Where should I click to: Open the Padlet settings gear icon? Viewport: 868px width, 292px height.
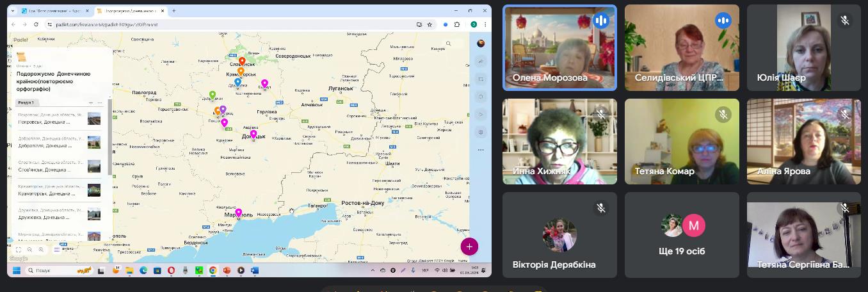click(481, 132)
